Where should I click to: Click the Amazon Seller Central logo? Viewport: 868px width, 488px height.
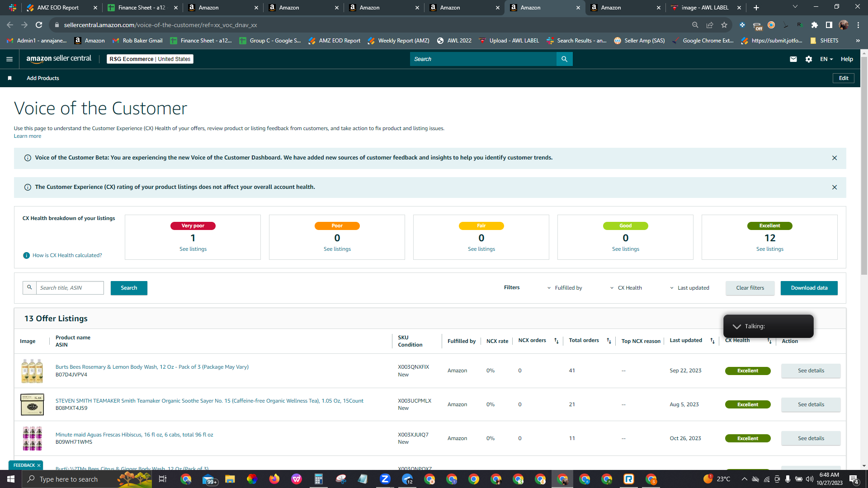point(59,59)
